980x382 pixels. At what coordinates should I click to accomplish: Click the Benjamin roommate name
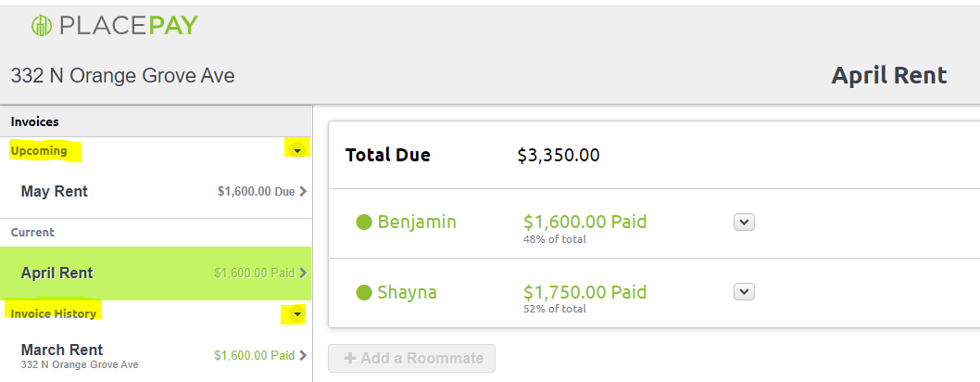point(417,222)
